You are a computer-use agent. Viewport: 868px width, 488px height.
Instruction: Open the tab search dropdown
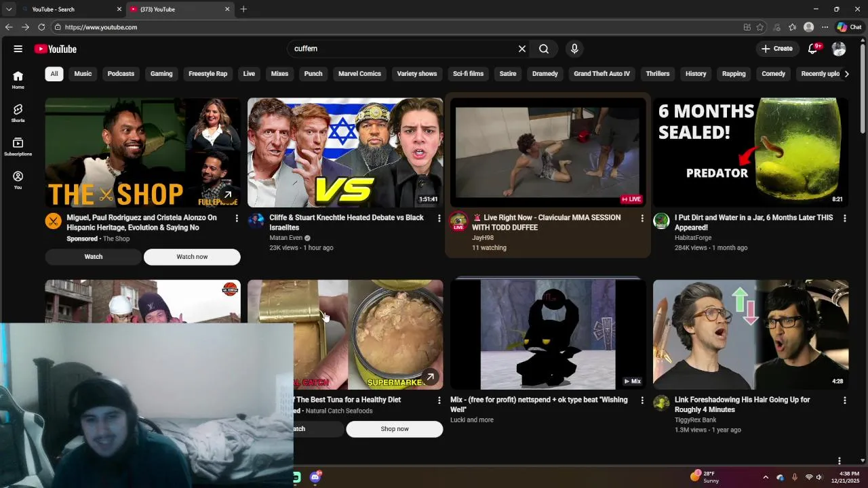pyautogui.click(x=9, y=9)
